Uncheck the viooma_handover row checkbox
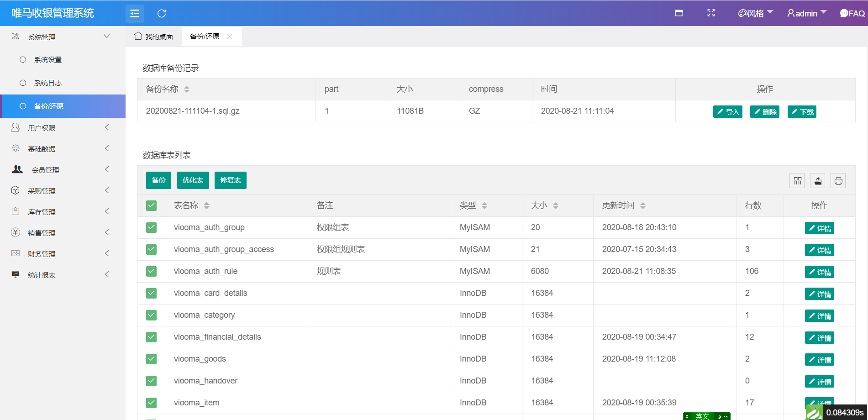 pos(152,381)
